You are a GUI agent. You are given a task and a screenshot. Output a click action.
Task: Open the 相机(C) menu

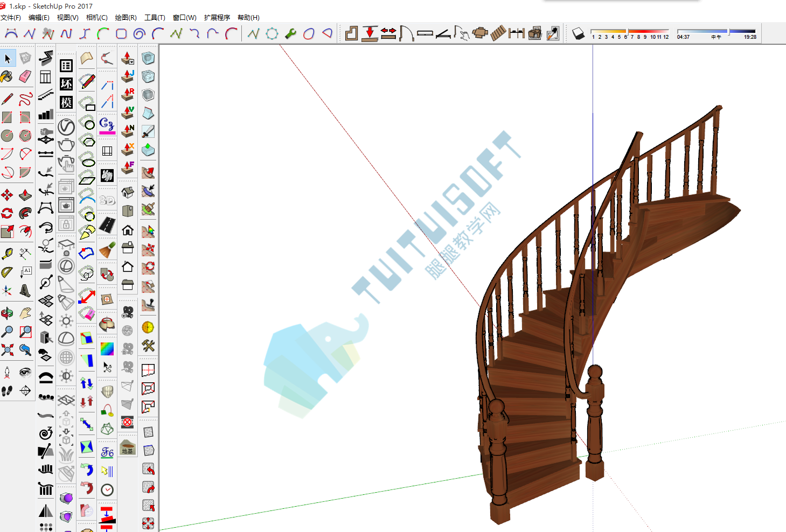[97, 18]
